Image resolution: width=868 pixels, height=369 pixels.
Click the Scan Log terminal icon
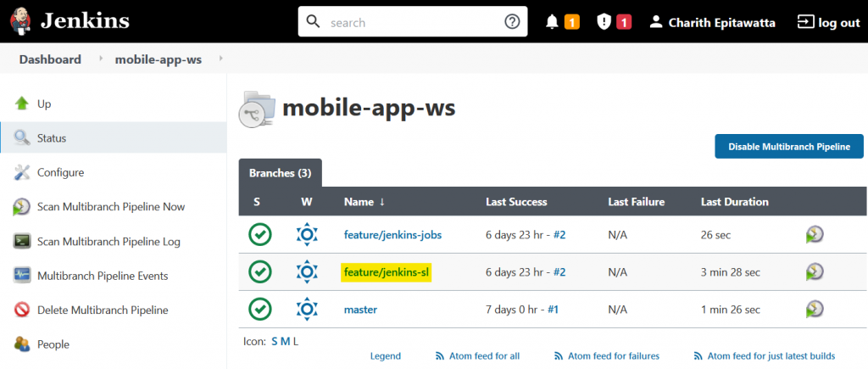(x=21, y=241)
